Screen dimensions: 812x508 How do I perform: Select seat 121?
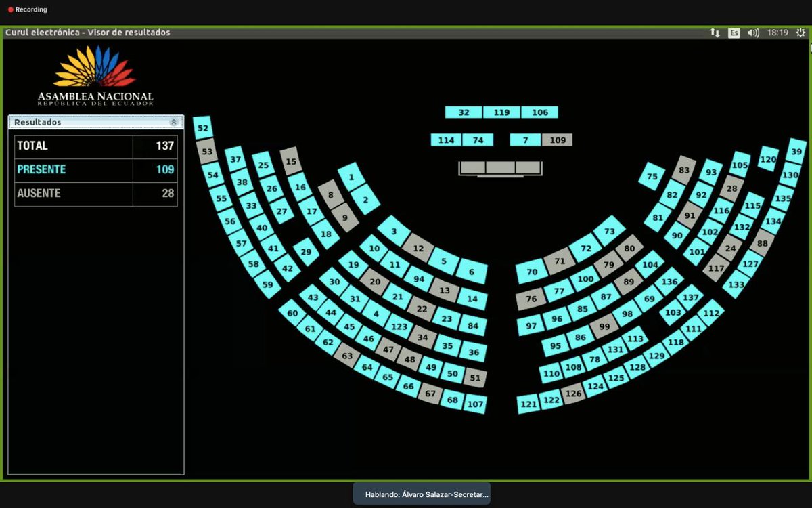point(528,404)
